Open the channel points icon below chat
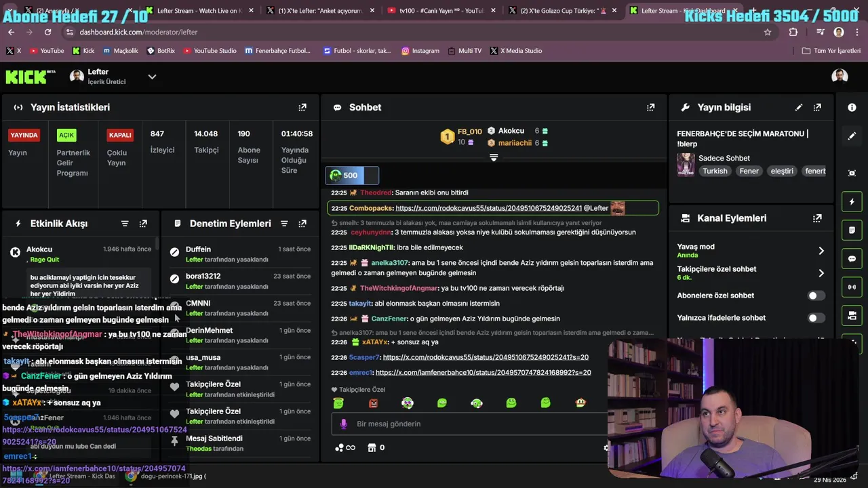 tap(340, 447)
